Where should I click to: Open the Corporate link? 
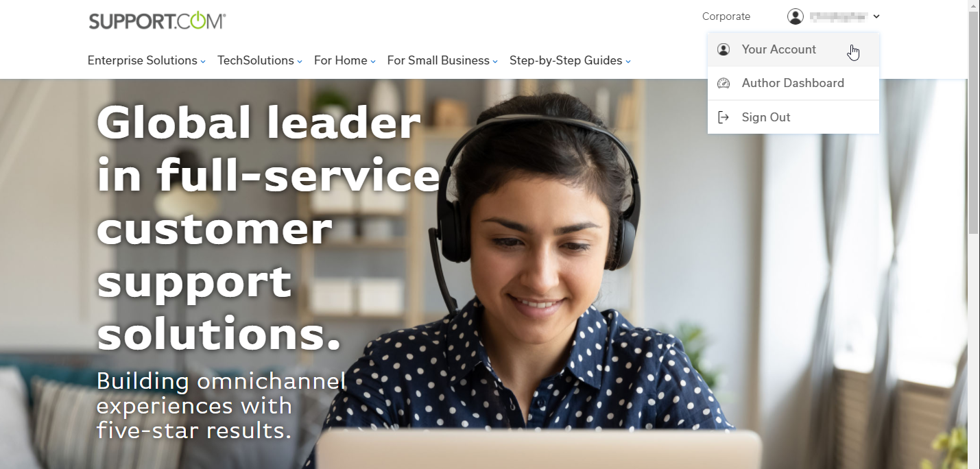[726, 16]
